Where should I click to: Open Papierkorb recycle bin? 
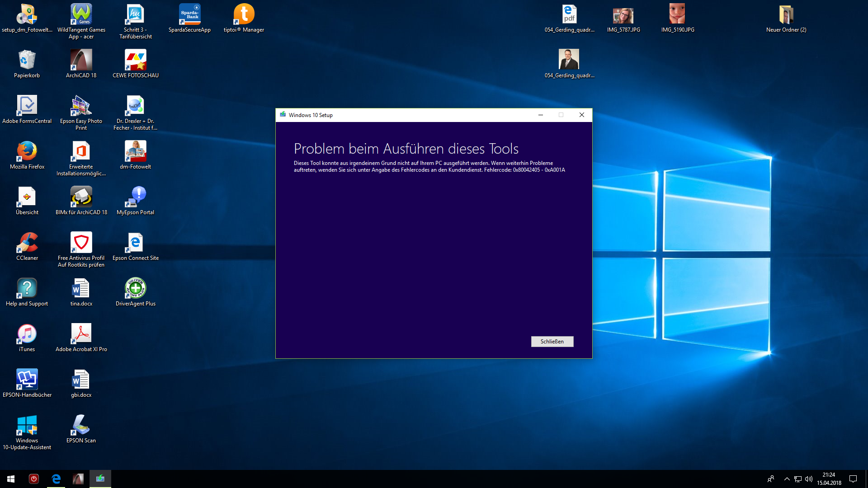pos(27,64)
